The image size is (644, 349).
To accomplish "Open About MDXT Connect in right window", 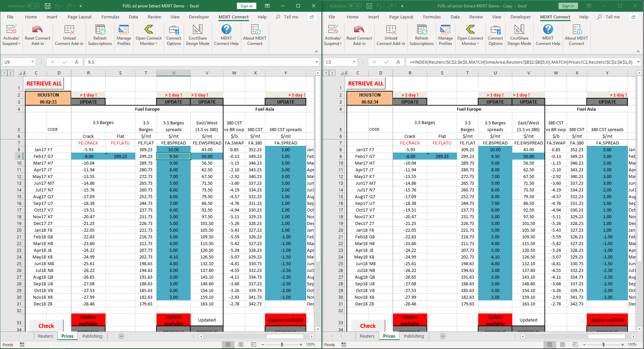I will click(x=576, y=35).
